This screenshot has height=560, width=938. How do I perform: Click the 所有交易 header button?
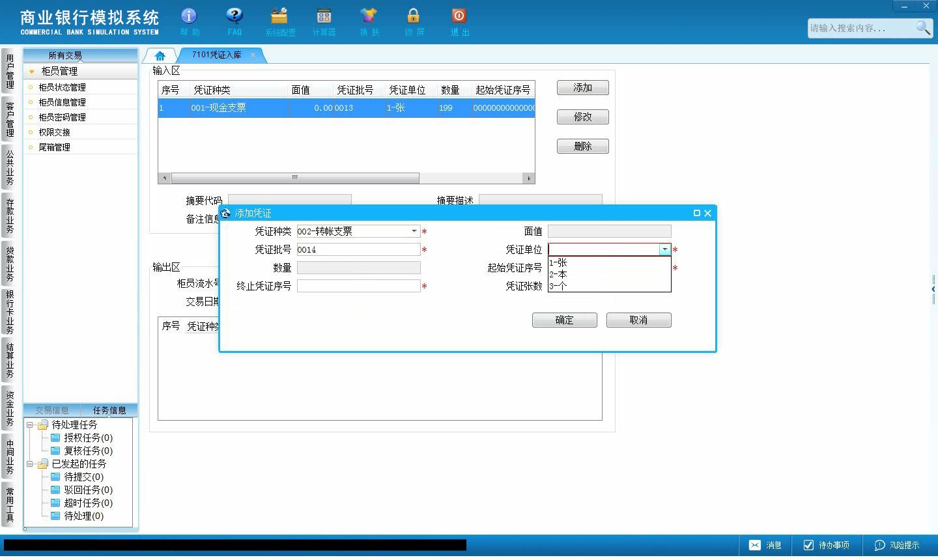click(65, 55)
